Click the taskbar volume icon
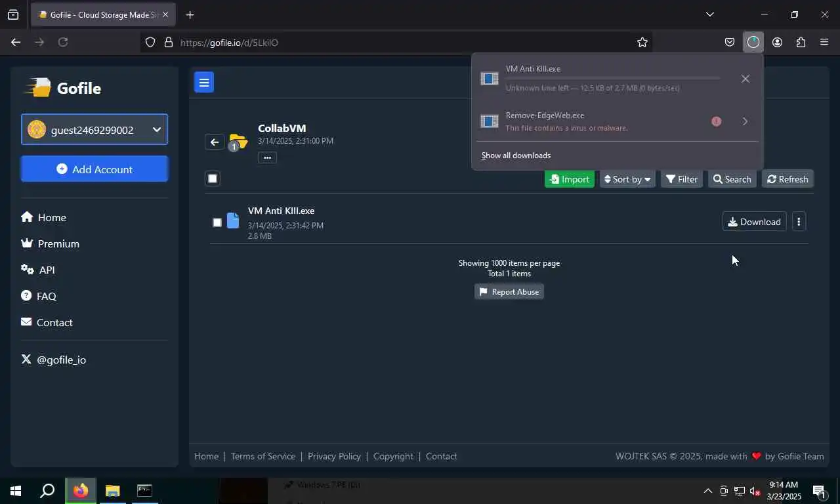This screenshot has height=504, width=840. pyautogui.click(x=755, y=491)
